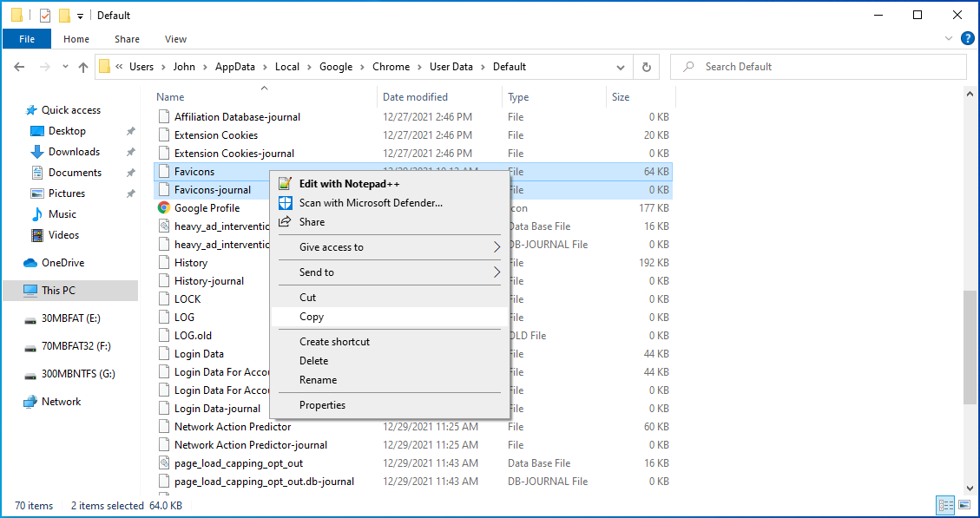
Task: Click the Search Default input field
Action: (x=825, y=67)
